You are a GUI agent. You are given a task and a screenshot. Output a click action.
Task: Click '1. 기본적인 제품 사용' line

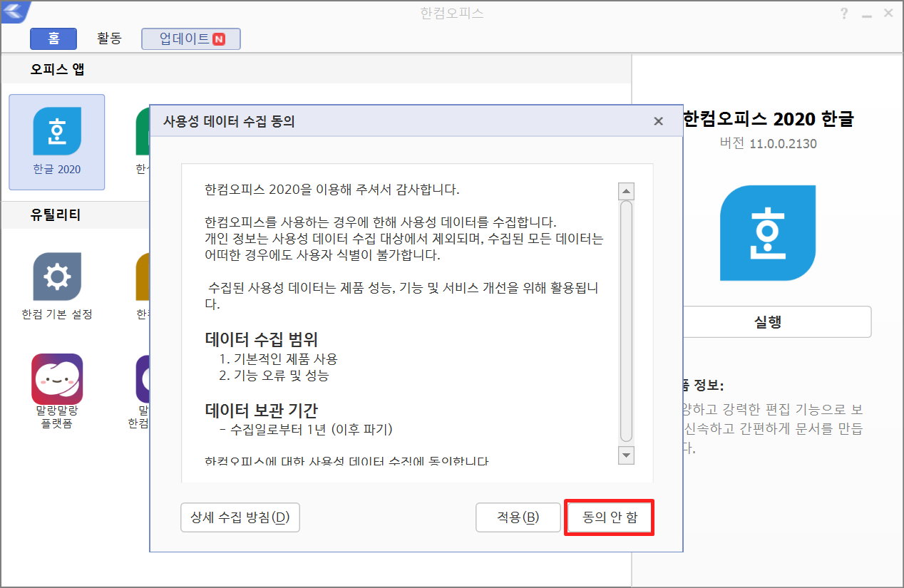pyautogui.click(x=279, y=359)
